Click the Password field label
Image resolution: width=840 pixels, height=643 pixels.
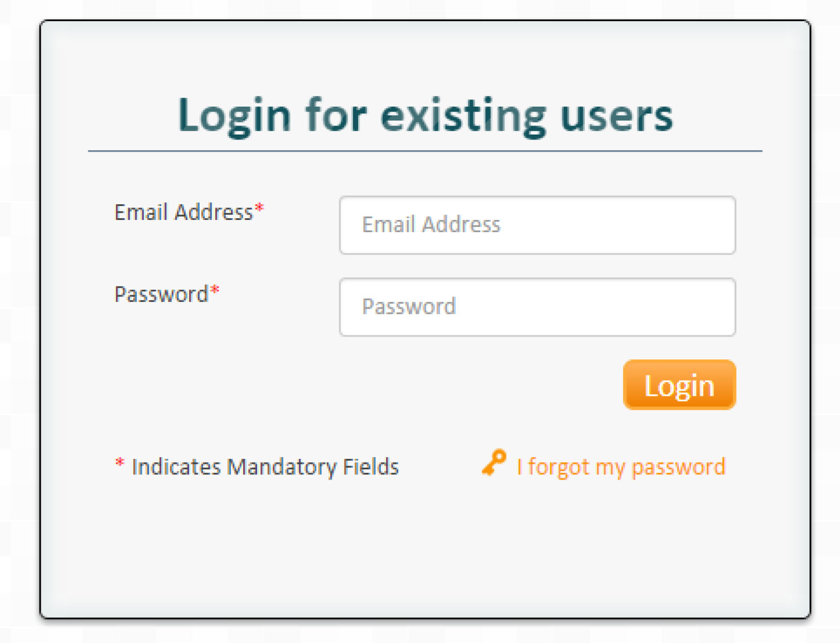tap(161, 294)
